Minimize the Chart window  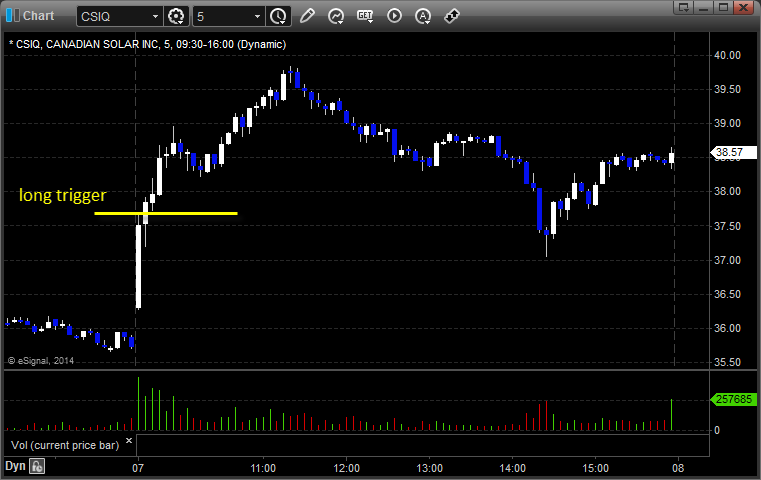pos(703,7)
